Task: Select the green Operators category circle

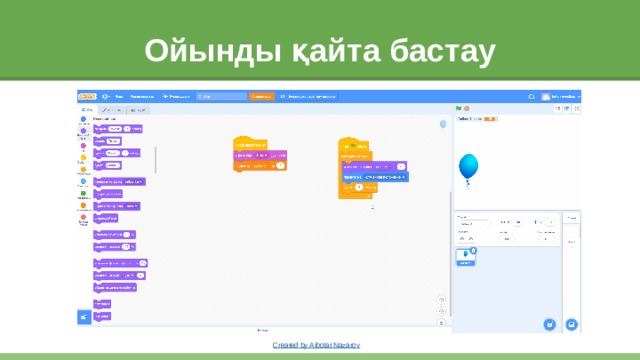Action: click(83, 193)
